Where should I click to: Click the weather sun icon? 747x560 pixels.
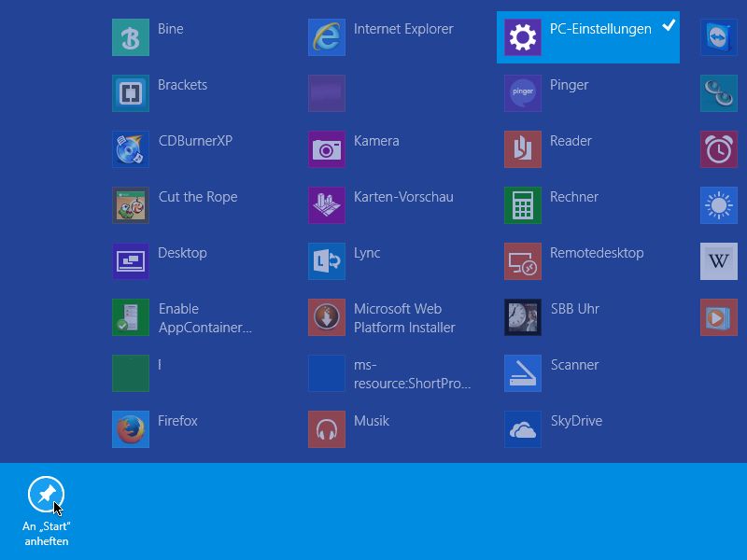coord(719,205)
